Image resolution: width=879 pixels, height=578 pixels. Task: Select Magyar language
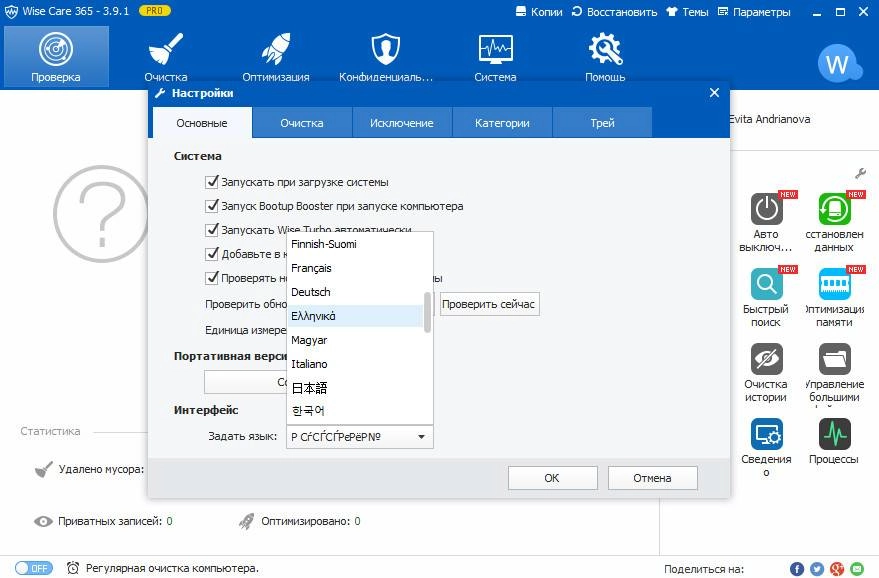(x=355, y=340)
